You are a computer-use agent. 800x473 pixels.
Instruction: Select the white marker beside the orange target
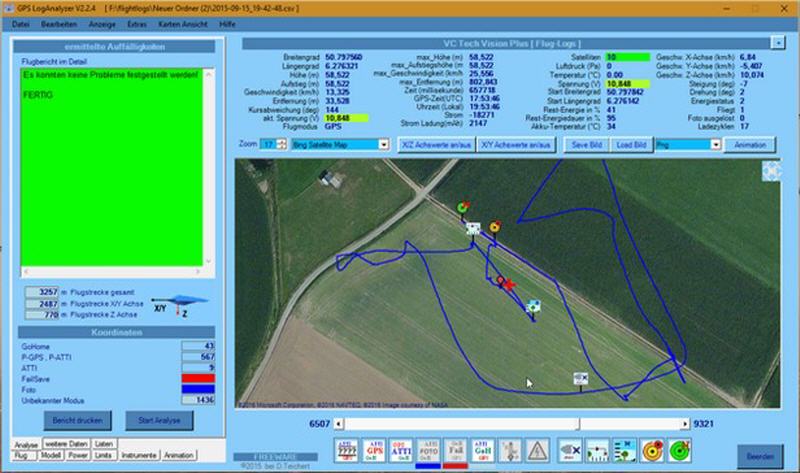[x=473, y=228]
